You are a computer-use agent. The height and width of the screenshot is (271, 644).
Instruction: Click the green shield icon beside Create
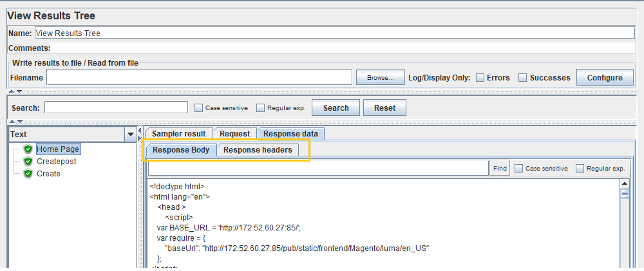(28, 174)
